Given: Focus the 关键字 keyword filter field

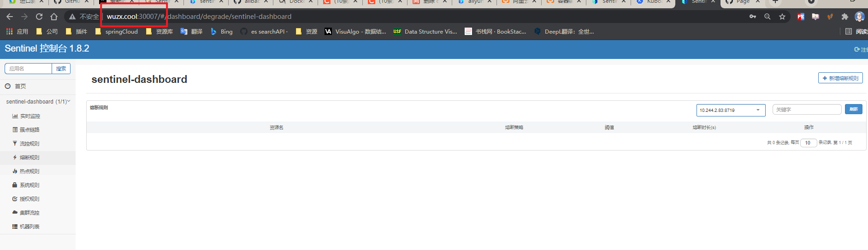Looking at the screenshot, I should 807,110.
